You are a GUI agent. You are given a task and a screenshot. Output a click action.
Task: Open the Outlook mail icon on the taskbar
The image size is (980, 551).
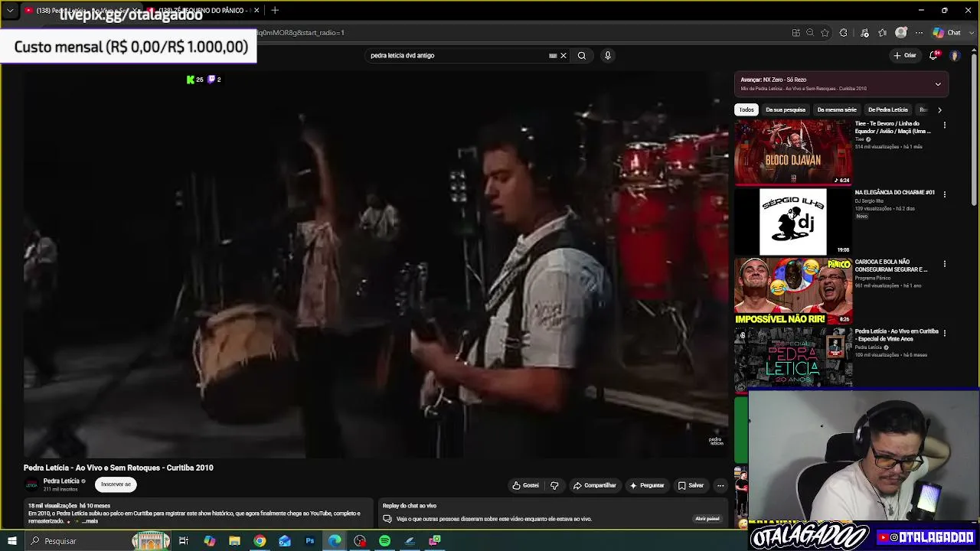pyautogui.click(x=285, y=541)
